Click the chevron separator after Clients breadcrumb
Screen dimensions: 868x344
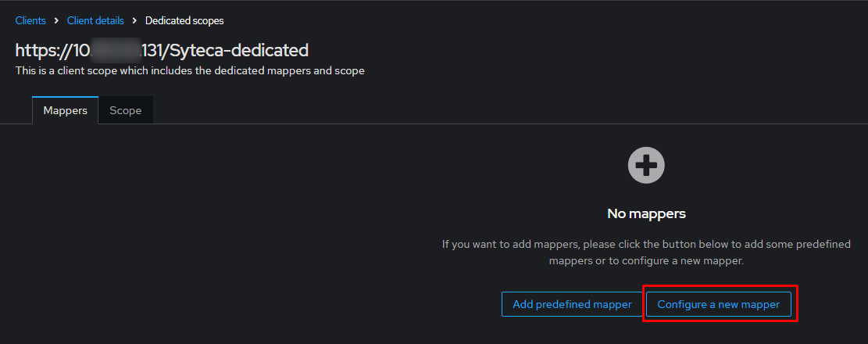(x=56, y=21)
